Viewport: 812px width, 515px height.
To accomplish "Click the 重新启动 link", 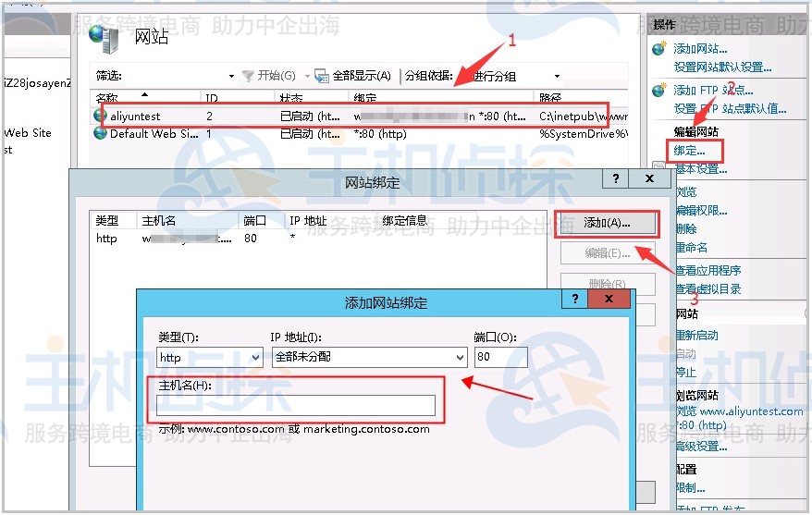I will click(x=696, y=335).
